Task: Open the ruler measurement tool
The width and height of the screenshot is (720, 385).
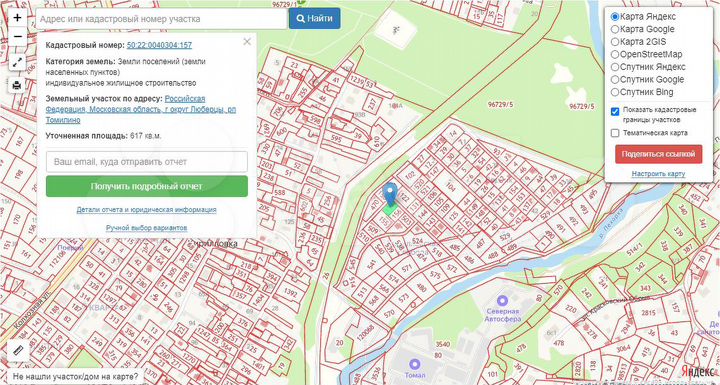Action: 18,350
